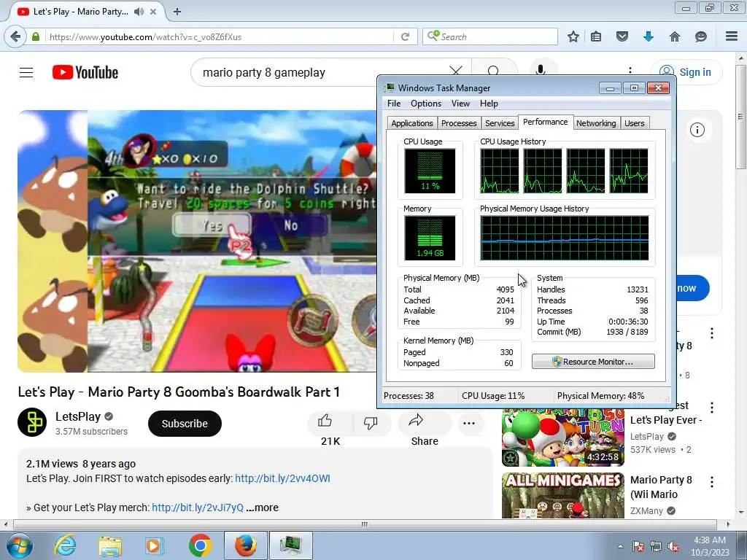The height and width of the screenshot is (560, 747).
Task: Open more actions ellipsis below video
Action: pyautogui.click(x=469, y=423)
